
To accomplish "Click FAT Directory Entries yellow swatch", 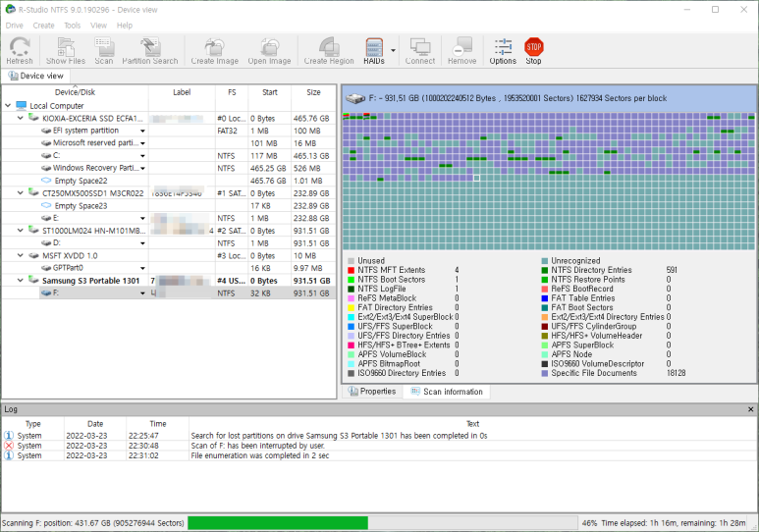I will [351, 307].
